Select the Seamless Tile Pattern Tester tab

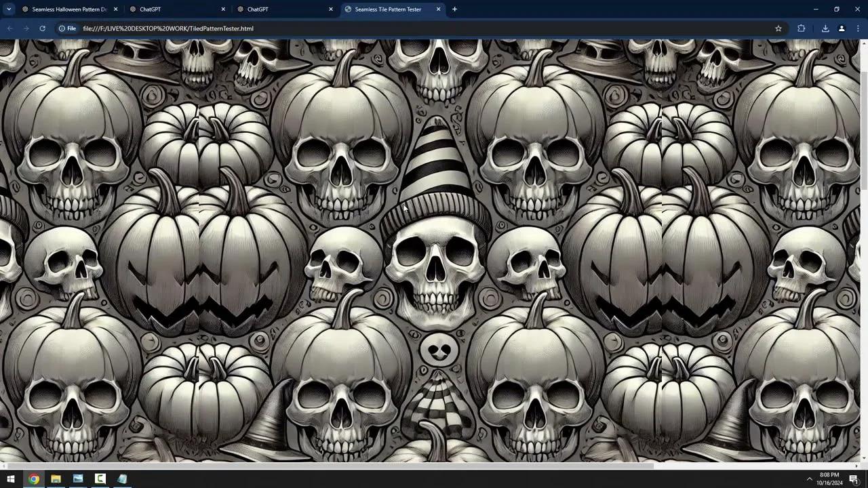pos(387,9)
